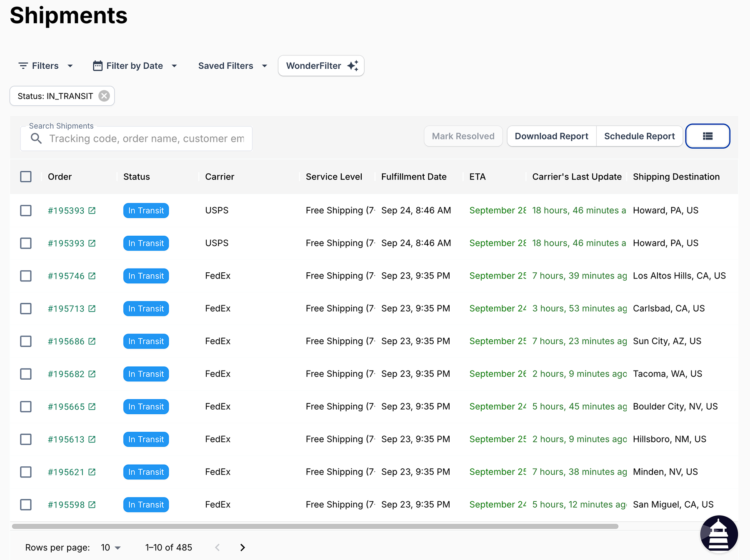750x560 pixels.
Task: Open external link icon for order #195713
Action: pos(92,309)
